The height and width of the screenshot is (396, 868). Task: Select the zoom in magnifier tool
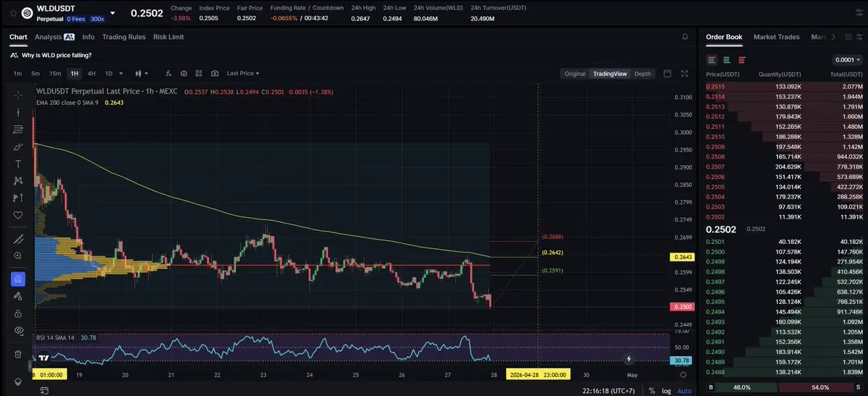pos(18,256)
